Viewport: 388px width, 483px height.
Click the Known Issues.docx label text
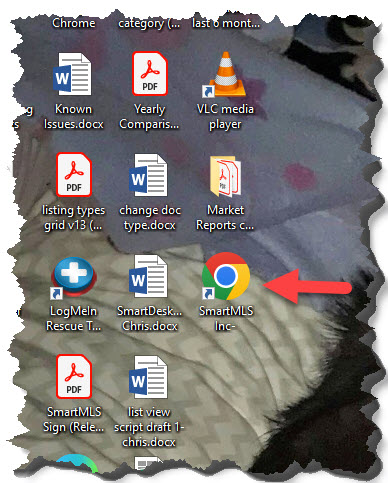[74, 117]
